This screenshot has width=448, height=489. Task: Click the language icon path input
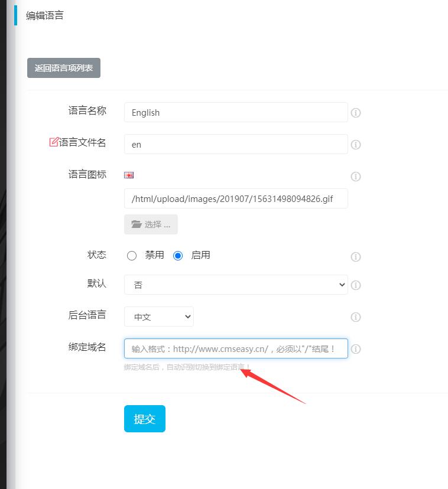[236, 198]
